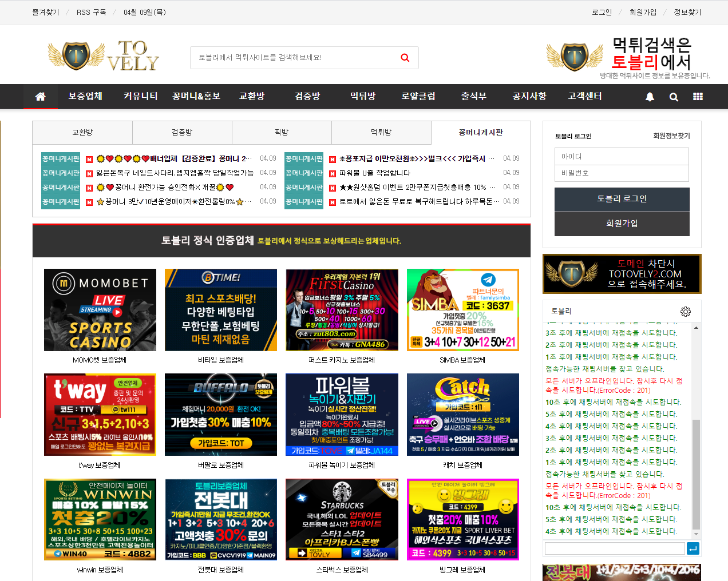
Task: Click the TO VELY logo at top left
Action: 103,56
